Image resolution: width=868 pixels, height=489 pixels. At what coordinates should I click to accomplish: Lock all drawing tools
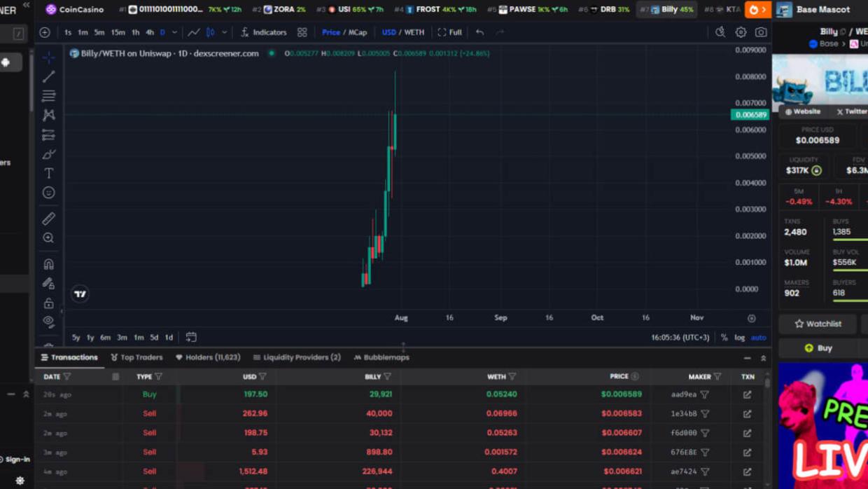tap(48, 303)
